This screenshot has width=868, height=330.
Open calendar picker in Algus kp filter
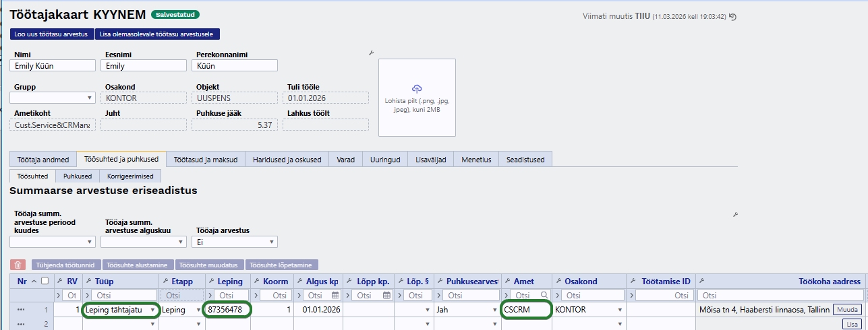[x=335, y=296]
